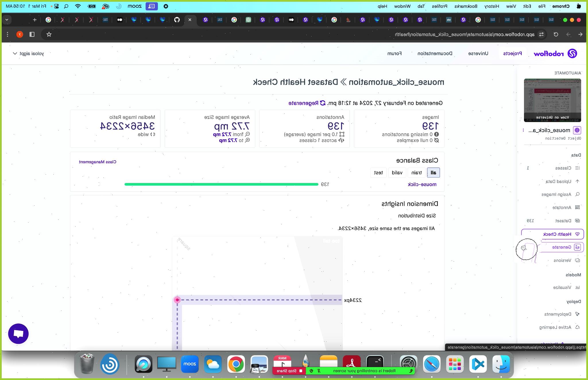Open Trash in the Dock

coord(87,364)
